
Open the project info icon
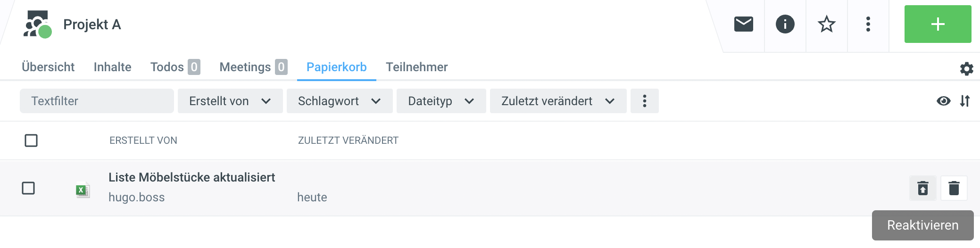pos(785,24)
